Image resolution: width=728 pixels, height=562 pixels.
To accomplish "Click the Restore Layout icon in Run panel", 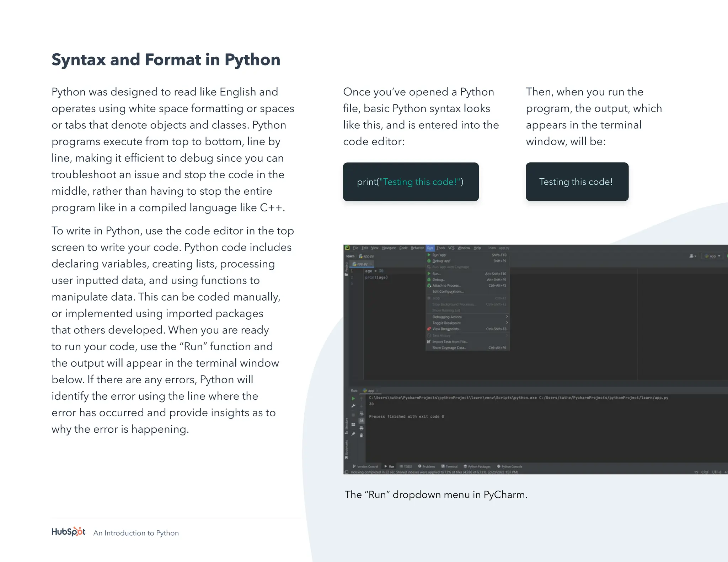I will [353, 425].
